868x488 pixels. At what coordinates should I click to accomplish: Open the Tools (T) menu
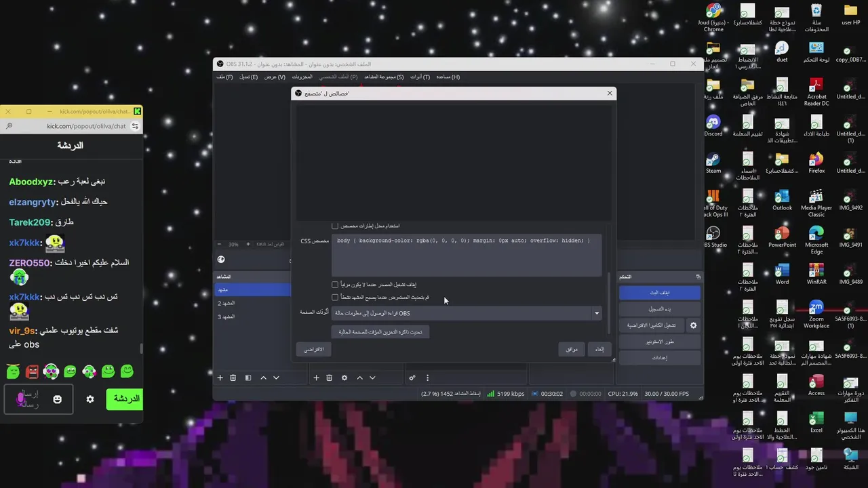pyautogui.click(x=420, y=77)
